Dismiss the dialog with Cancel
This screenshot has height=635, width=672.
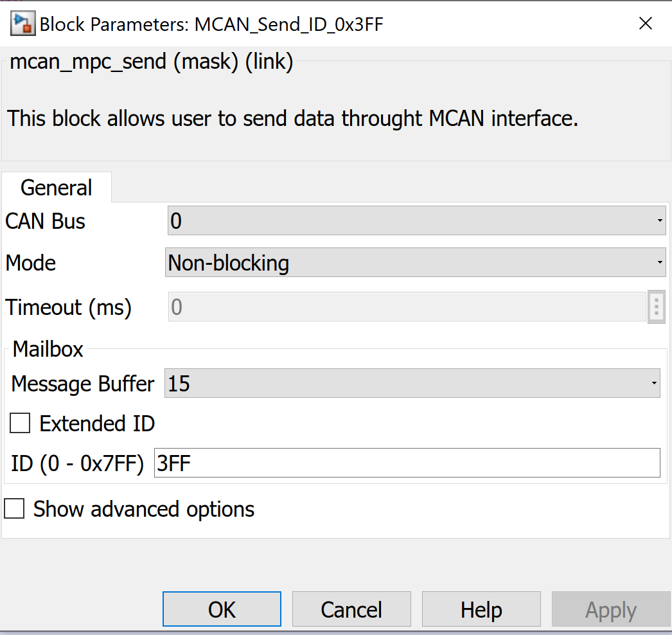click(x=351, y=609)
